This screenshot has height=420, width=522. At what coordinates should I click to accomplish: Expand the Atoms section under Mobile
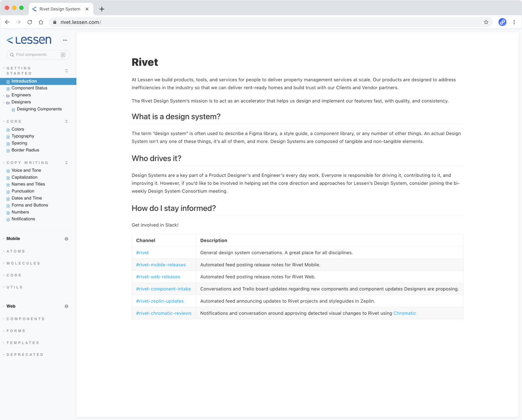(16, 251)
